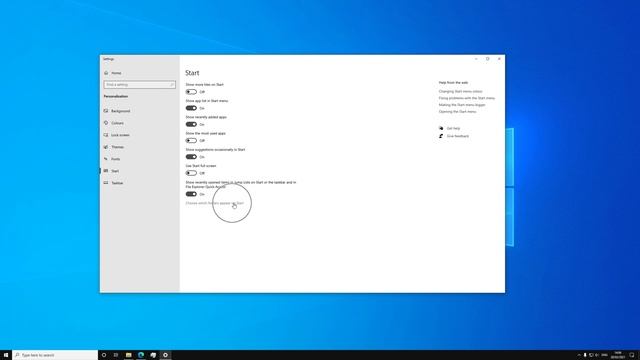
Task: Enable Show more tiles on Start
Action: [x=191, y=92]
